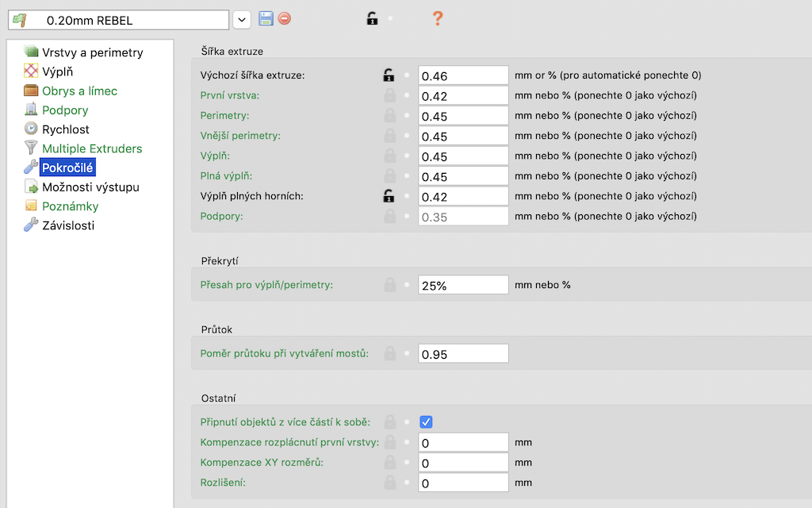
Task: Open the print preset dropdown arrow
Action: [x=242, y=19]
